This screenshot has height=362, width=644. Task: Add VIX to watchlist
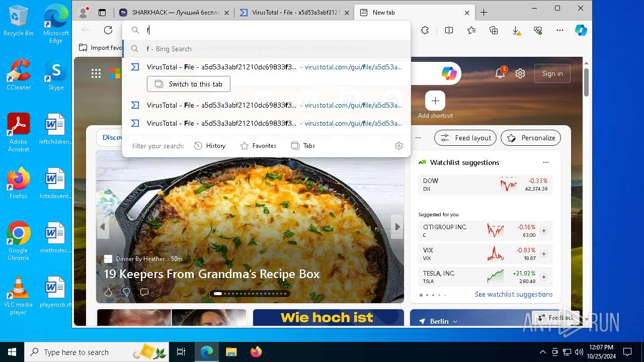[x=544, y=254]
